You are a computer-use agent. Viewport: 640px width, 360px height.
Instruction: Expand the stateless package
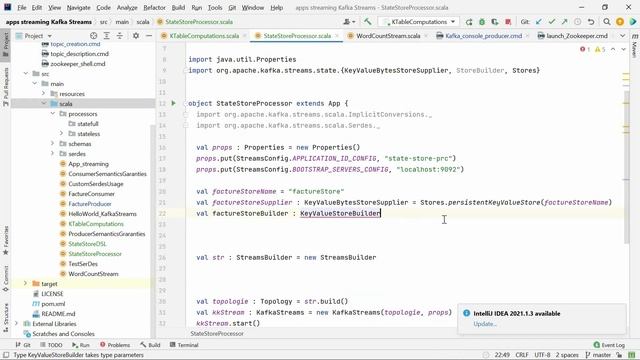(62, 133)
